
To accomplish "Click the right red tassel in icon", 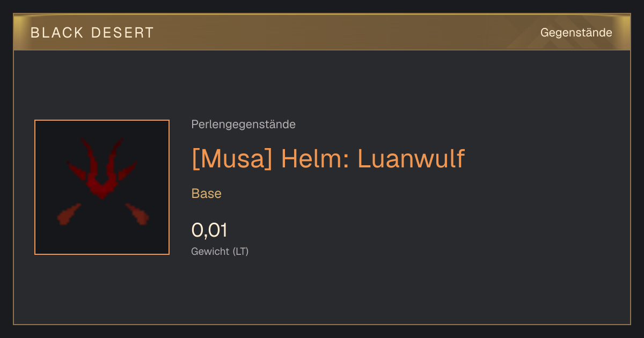I will pos(138,214).
